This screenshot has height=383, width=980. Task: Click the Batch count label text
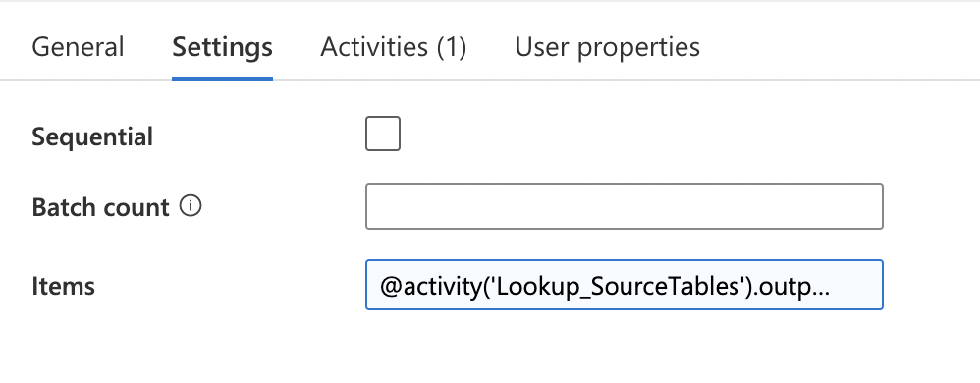pyautogui.click(x=100, y=207)
